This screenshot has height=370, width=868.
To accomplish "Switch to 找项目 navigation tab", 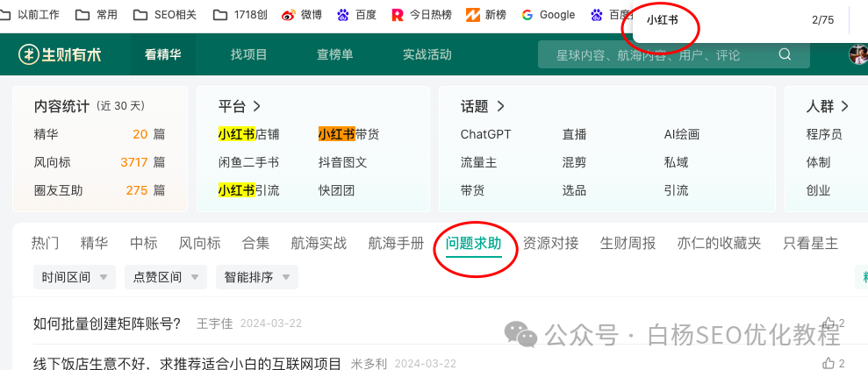I will coord(249,54).
